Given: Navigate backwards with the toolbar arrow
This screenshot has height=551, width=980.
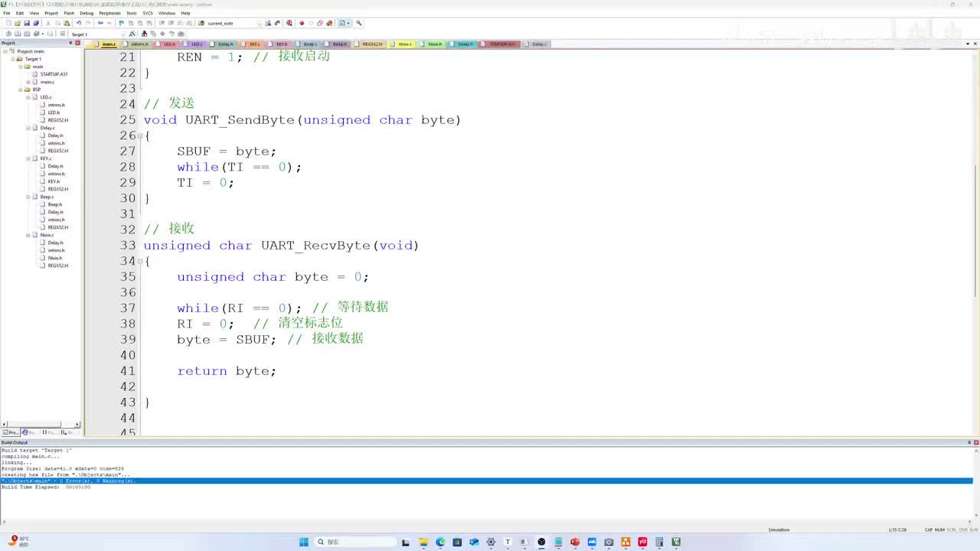Looking at the screenshot, I should (100, 23).
